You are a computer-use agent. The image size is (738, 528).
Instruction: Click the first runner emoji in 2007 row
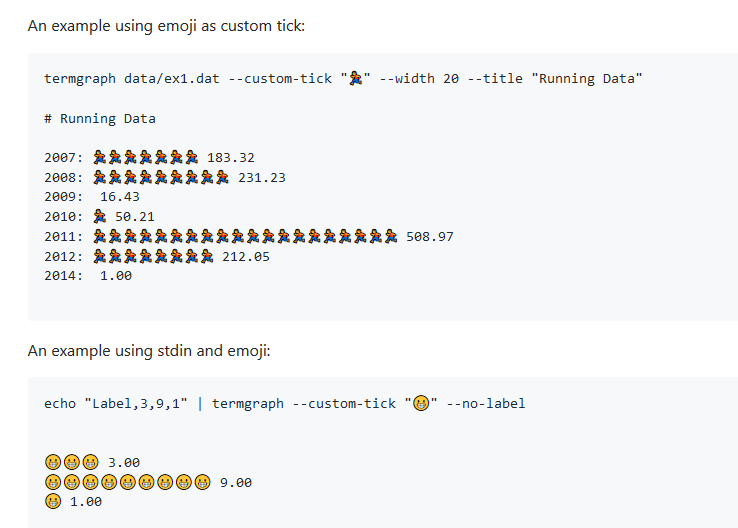[100, 157]
